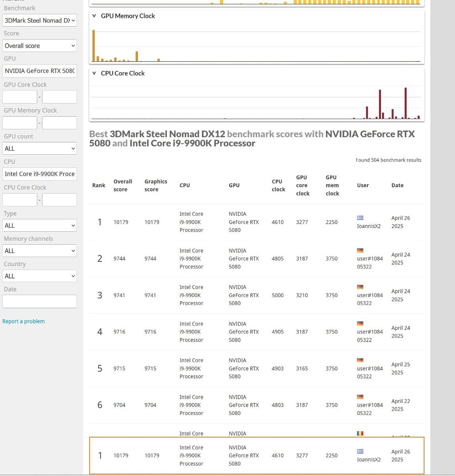The image size is (455, 476).
Task: Click the GPU core clock column header
Action: point(303,185)
